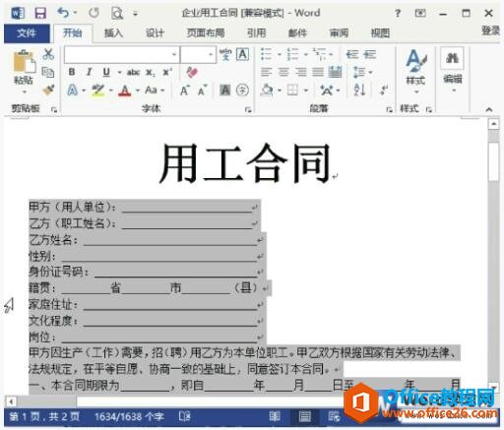Click page count 第1页,共2页 in status bar
The width and height of the screenshot is (504, 430).
[x=44, y=416]
